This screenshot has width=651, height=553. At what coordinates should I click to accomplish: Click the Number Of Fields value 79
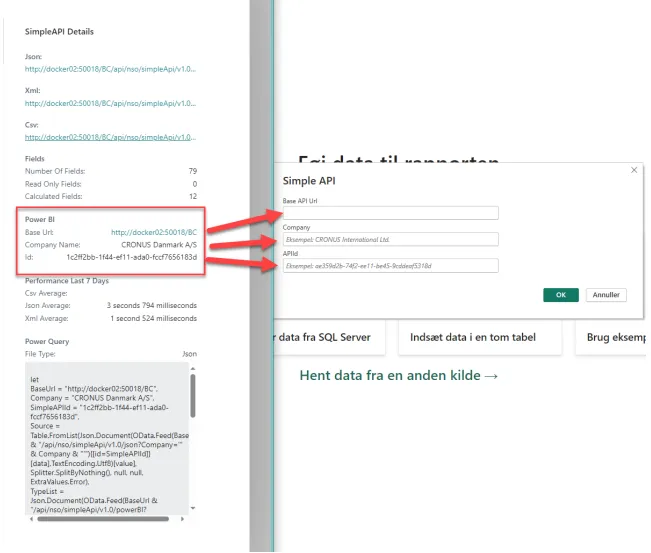pyautogui.click(x=193, y=171)
